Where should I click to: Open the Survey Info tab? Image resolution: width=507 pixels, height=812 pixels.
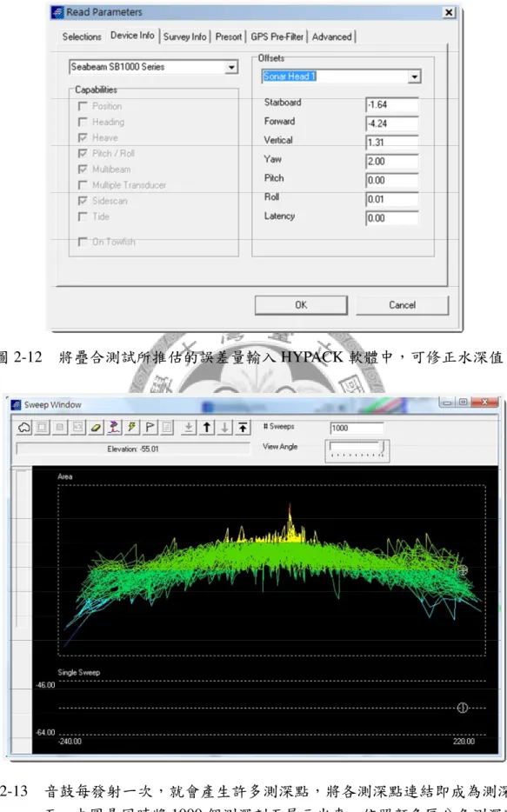(x=185, y=37)
